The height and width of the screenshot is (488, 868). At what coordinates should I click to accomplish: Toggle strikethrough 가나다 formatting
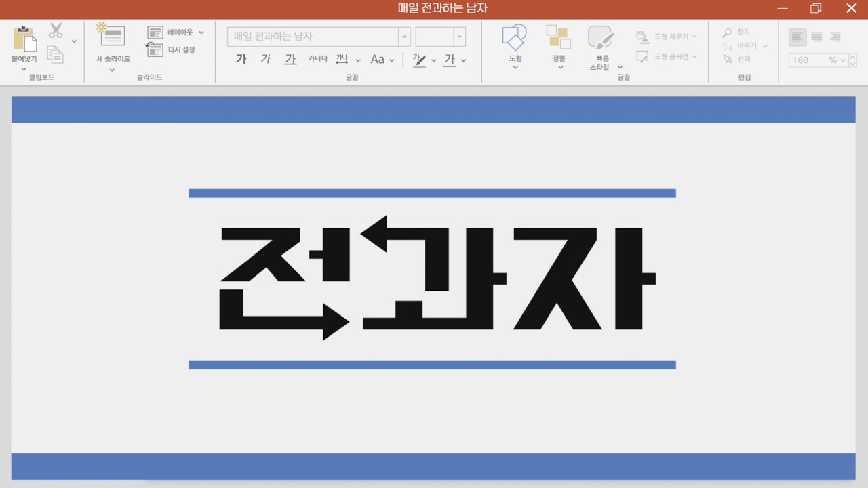[x=317, y=60]
